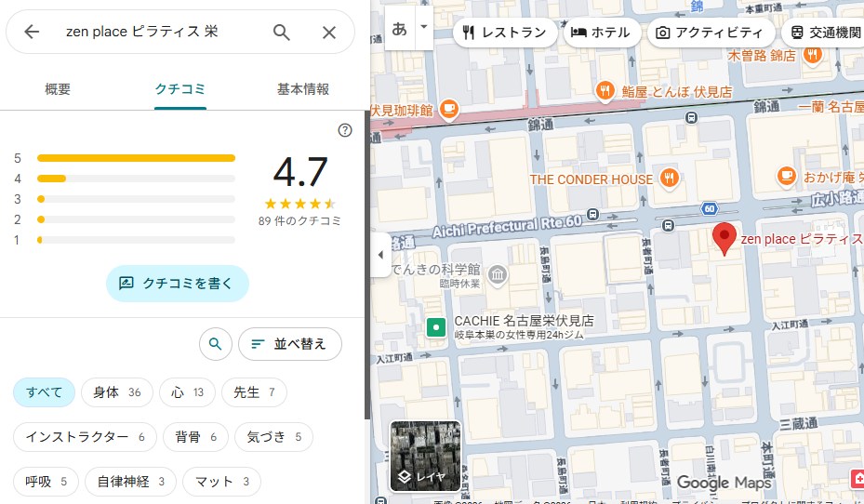Open the 並べ替え sort menu
Screen dimensions: 864x504
pos(289,344)
